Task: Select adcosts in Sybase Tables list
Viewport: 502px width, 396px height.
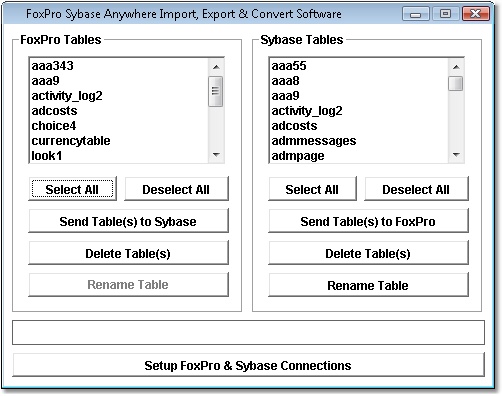Action: coord(359,126)
